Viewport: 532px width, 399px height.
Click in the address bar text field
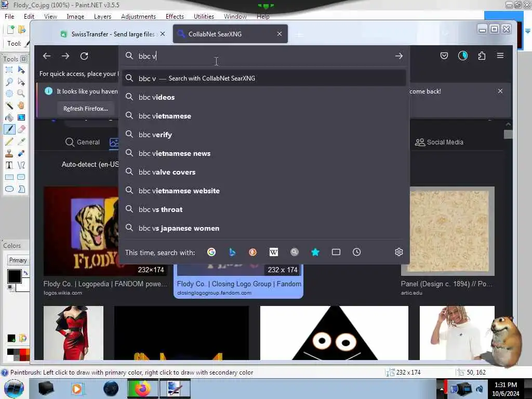click(264, 56)
